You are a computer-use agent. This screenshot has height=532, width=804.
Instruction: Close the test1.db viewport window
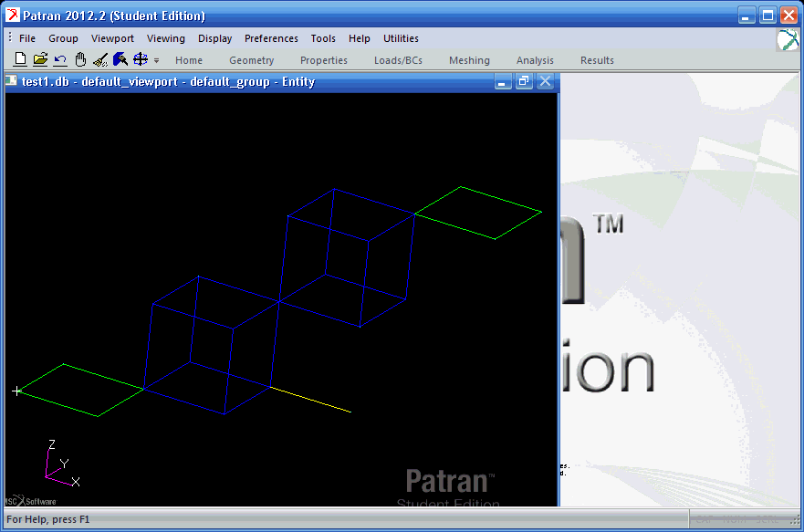[545, 81]
